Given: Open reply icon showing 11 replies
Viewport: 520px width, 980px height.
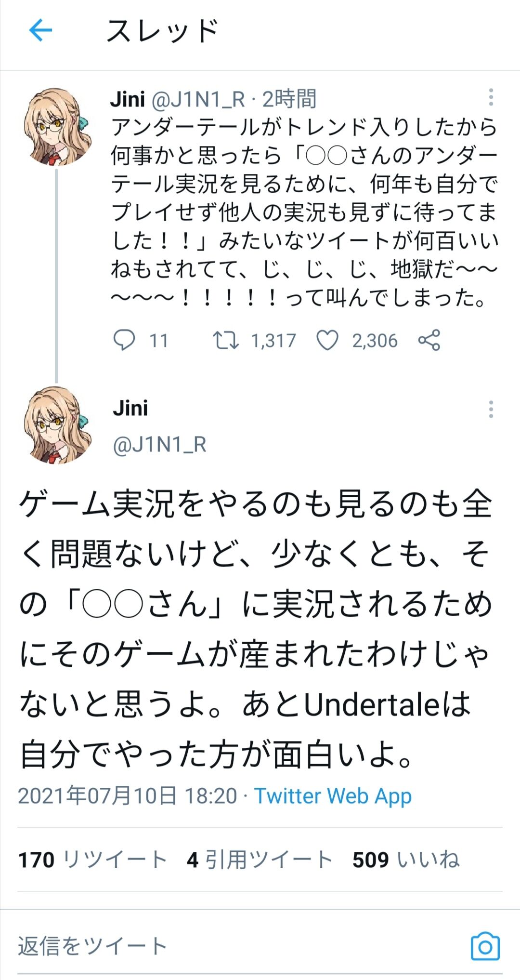Looking at the screenshot, I should (124, 340).
